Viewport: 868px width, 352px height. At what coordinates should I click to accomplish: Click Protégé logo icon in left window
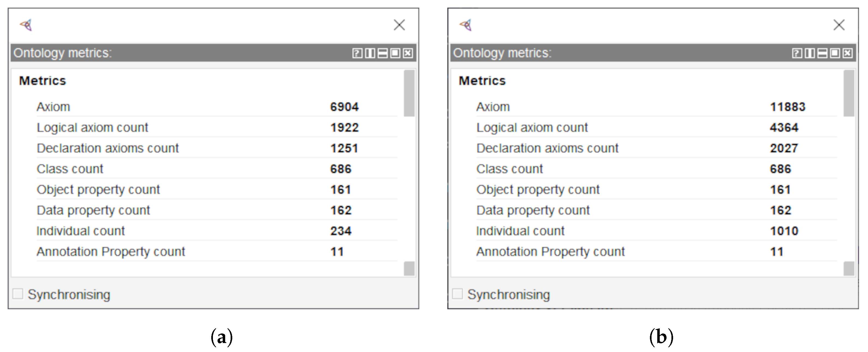click(26, 25)
